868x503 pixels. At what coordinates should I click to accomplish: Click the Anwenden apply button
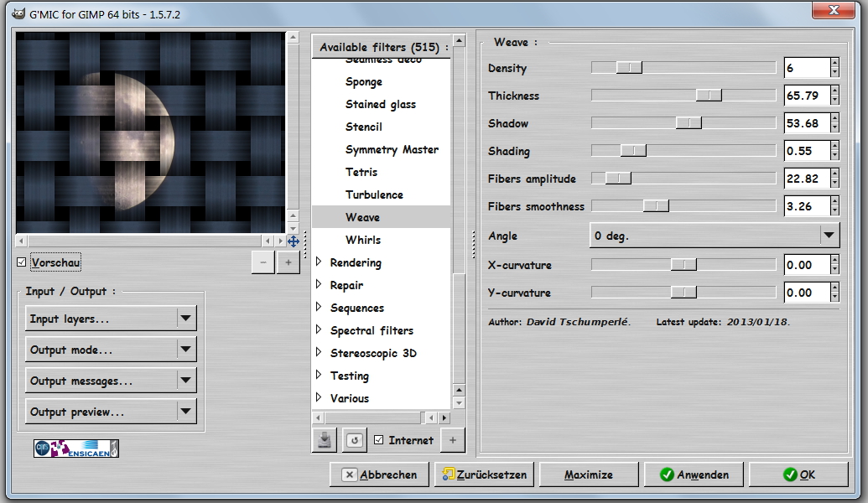(x=693, y=474)
